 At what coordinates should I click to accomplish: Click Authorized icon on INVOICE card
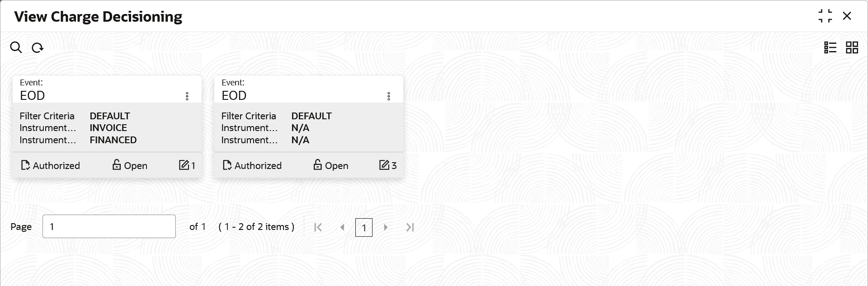click(25, 165)
